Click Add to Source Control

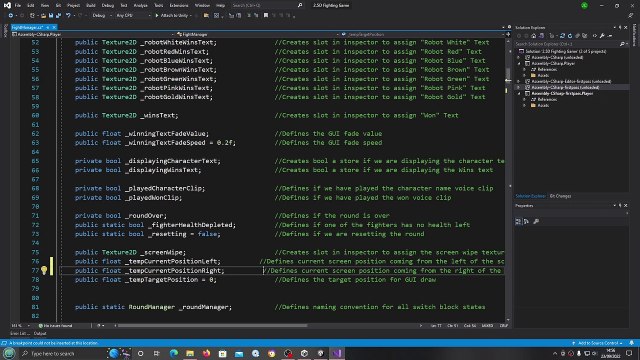[x=598, y=343]
